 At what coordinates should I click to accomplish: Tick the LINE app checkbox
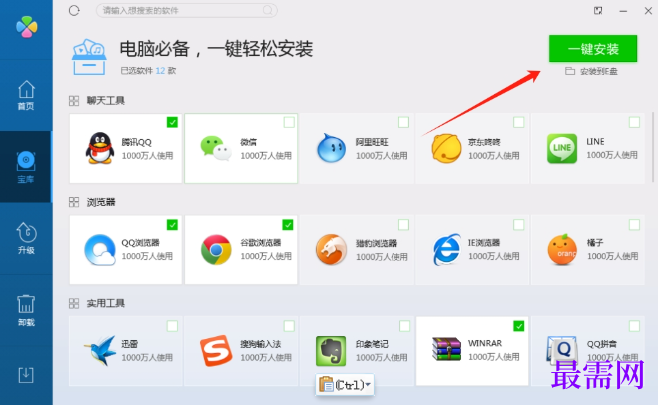(x=634, y=122)
